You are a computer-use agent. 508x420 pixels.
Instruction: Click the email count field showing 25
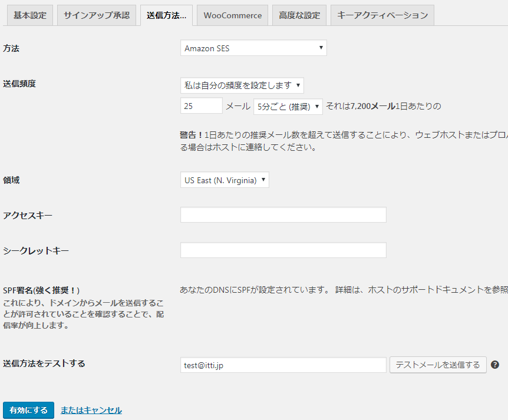(202, 106)
